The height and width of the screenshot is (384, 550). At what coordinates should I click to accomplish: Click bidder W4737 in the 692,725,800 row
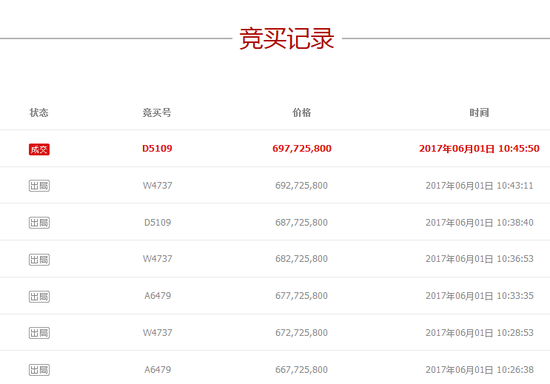tap(157, 186)
